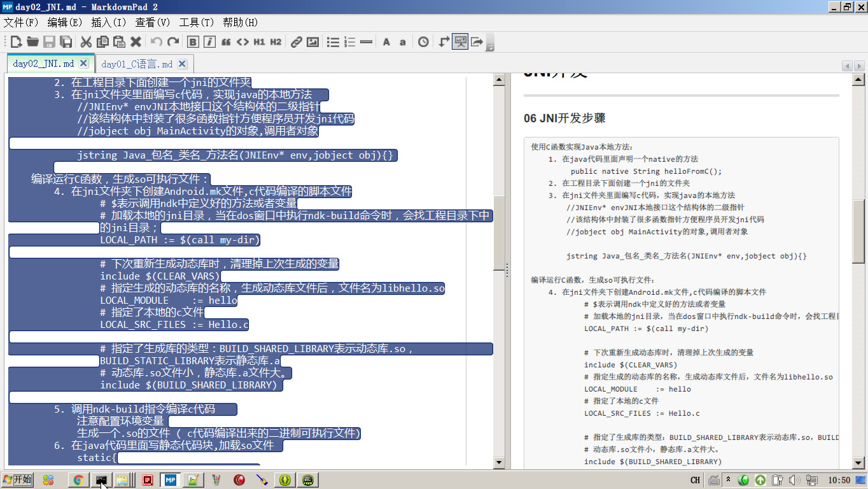Screen dimensions: 868x489
Task: Click preview heading '06 JNI开发步骤'
Action: click(x=564, y=118)
